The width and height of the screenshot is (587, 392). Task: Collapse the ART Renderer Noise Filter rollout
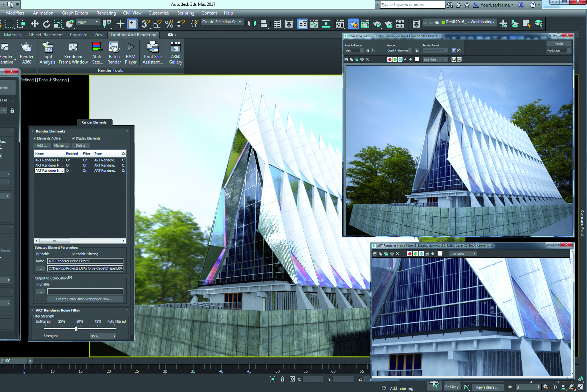tap(33, 310)
